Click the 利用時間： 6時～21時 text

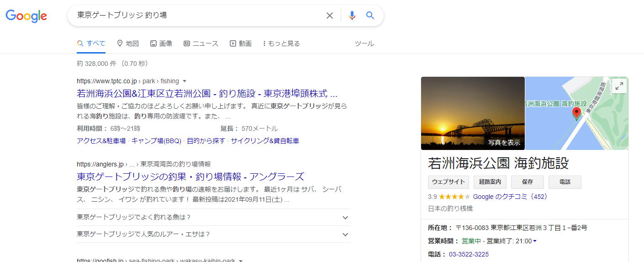pos(109,128)
